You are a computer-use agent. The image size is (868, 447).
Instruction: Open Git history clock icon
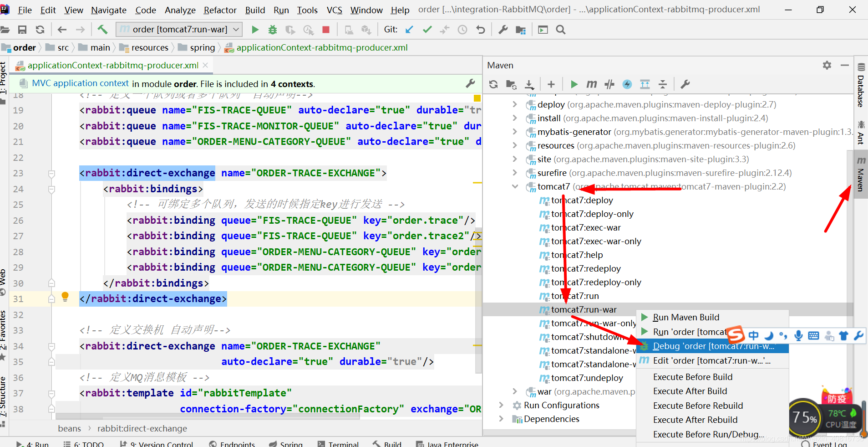tap(462, 30)
